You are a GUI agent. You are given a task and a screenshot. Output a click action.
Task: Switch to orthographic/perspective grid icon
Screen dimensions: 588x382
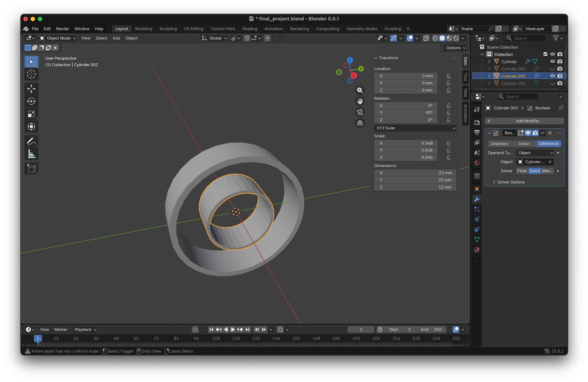[360, 123]
